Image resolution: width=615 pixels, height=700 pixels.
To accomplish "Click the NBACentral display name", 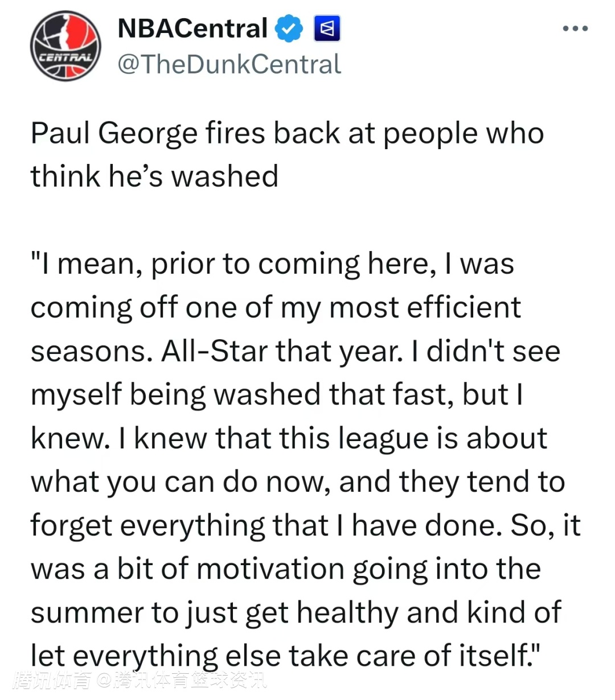I will click(x=192, y=28).
